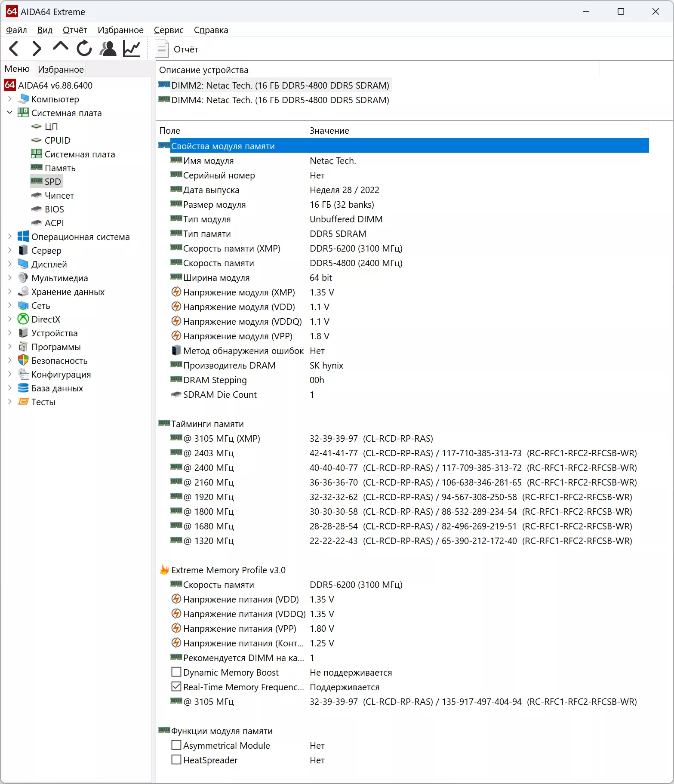The image size is (674, 784).
Task: Click the Напряжение модуля (VPP) row
Action: click(x=403, y=336)
